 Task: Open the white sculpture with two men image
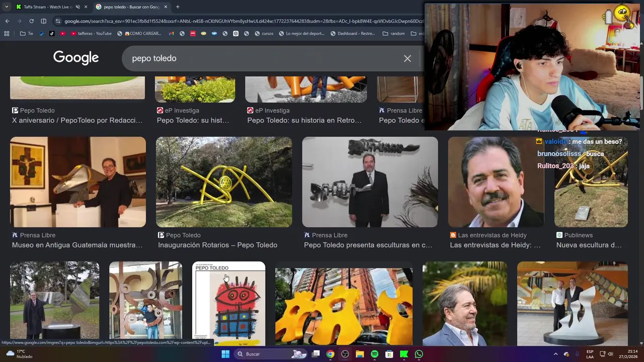tap(573, 304)
